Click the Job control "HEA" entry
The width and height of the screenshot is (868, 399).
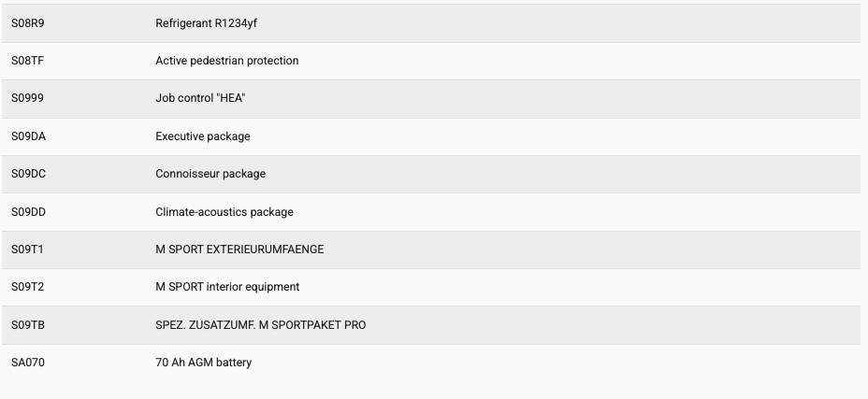point(200,98)
